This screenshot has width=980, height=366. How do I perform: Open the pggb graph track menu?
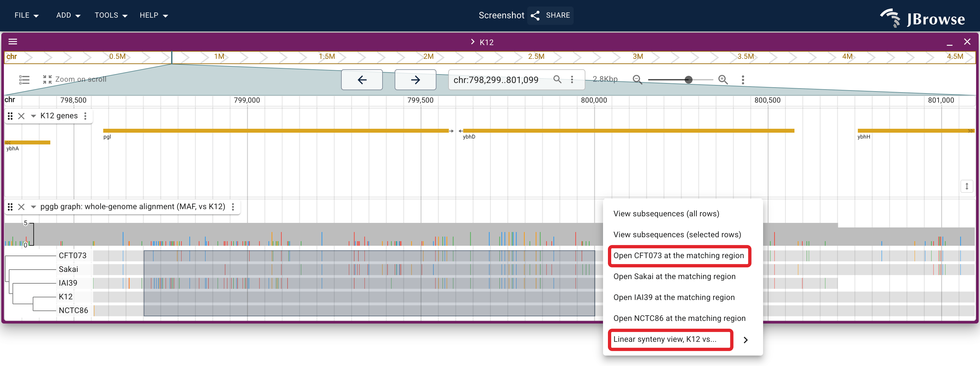(233, 207)
